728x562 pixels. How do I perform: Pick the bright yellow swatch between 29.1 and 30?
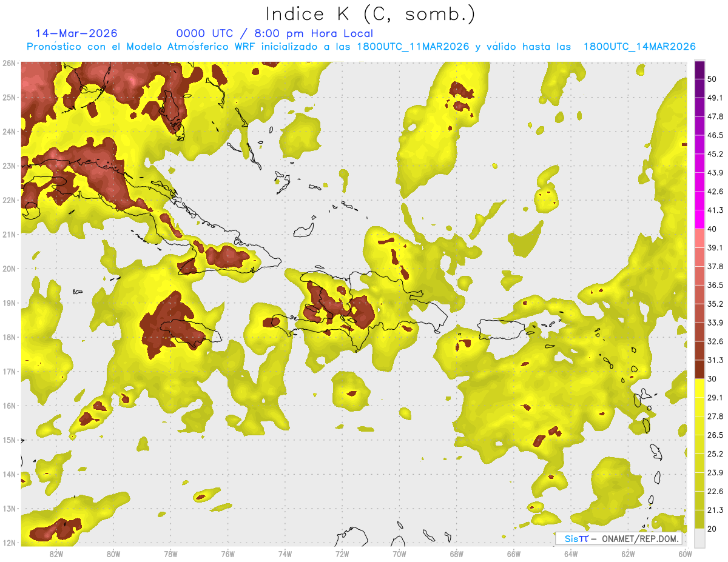click(699, 388)
